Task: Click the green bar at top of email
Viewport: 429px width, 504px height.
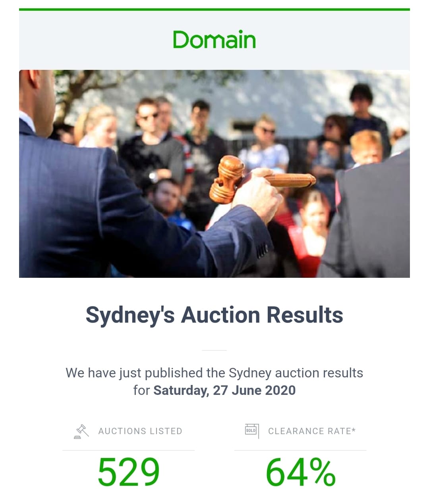Action: pyautogui.click(x=214, y=10)
